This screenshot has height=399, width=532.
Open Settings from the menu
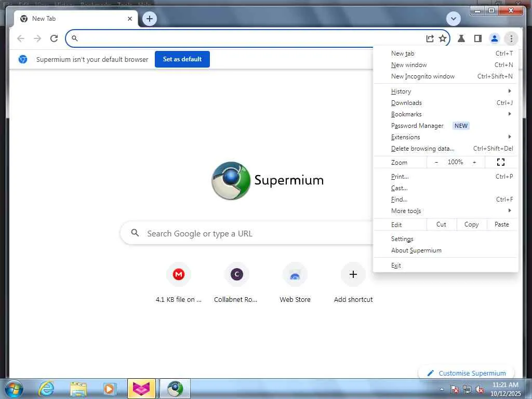click(445, 239)
